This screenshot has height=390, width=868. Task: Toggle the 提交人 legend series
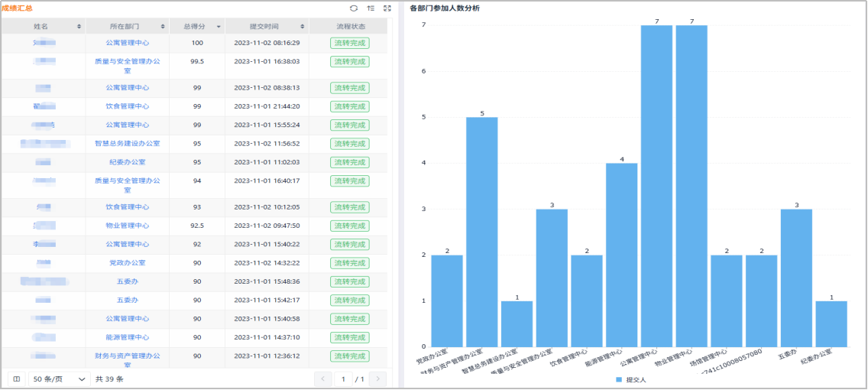click(630, 379)
